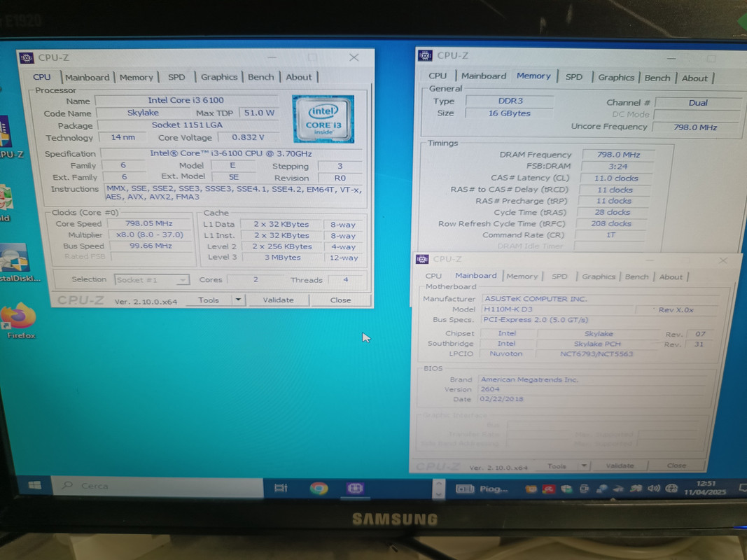Open the Piog... weather widget on taskbar

tap(482, 489)
